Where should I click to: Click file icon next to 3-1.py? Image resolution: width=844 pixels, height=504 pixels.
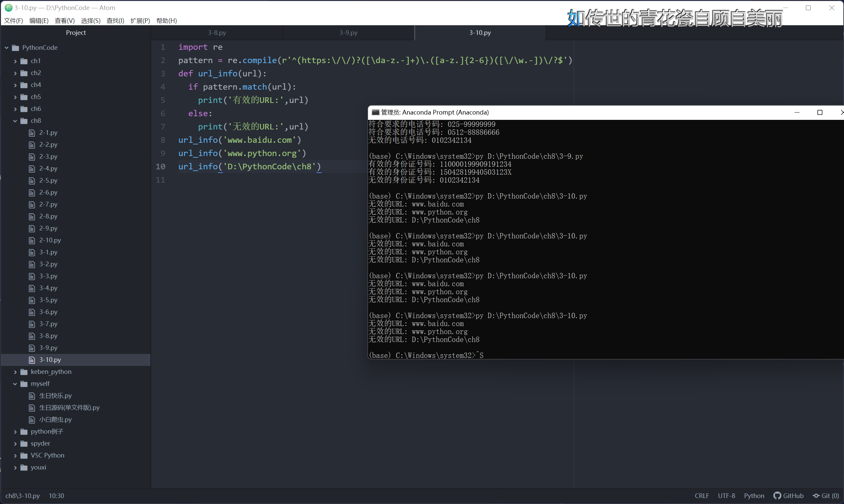[x=32, y=252]
